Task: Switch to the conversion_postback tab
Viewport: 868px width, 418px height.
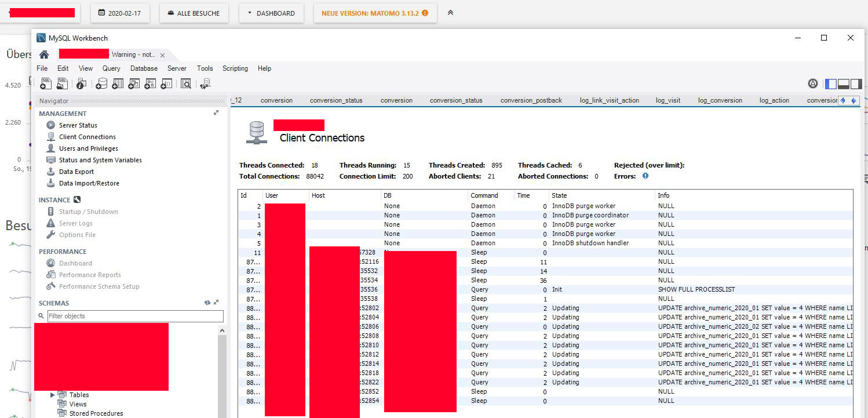Action: [x=531, y=100]
